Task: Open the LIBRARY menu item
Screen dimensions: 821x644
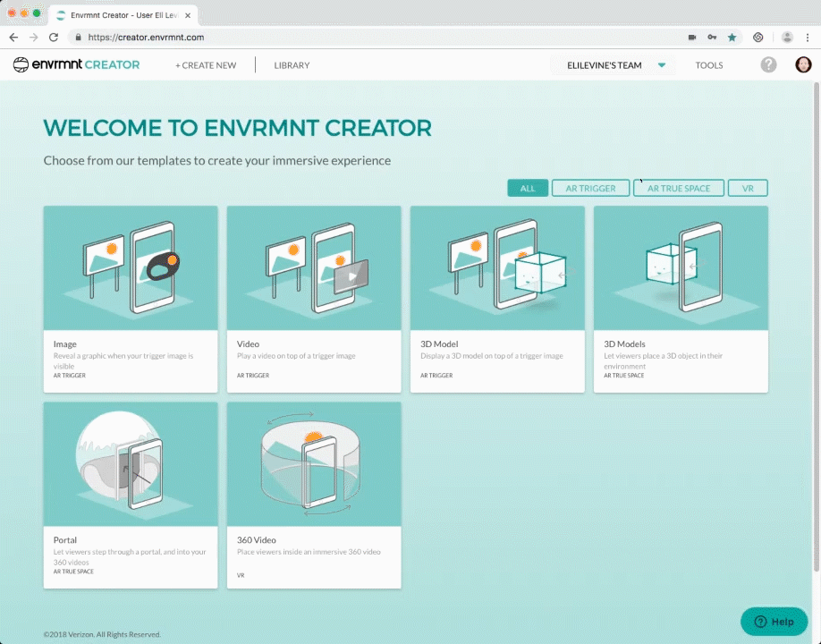Action: click(292, 65)
